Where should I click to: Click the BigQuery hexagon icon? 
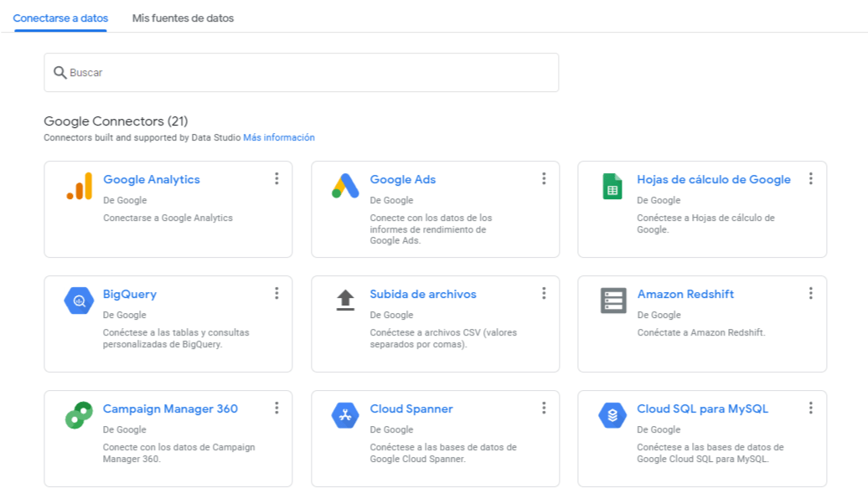(79, 301)
